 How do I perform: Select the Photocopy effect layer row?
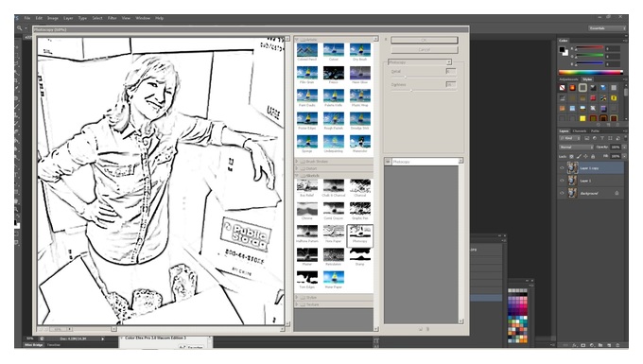coord(421,162)
